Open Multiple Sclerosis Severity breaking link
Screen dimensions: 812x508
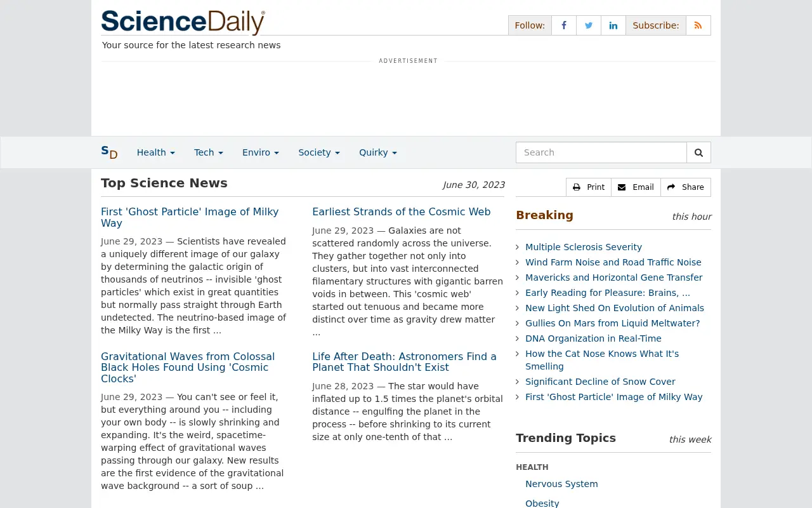pyautogui.click(x=584, y=247)
